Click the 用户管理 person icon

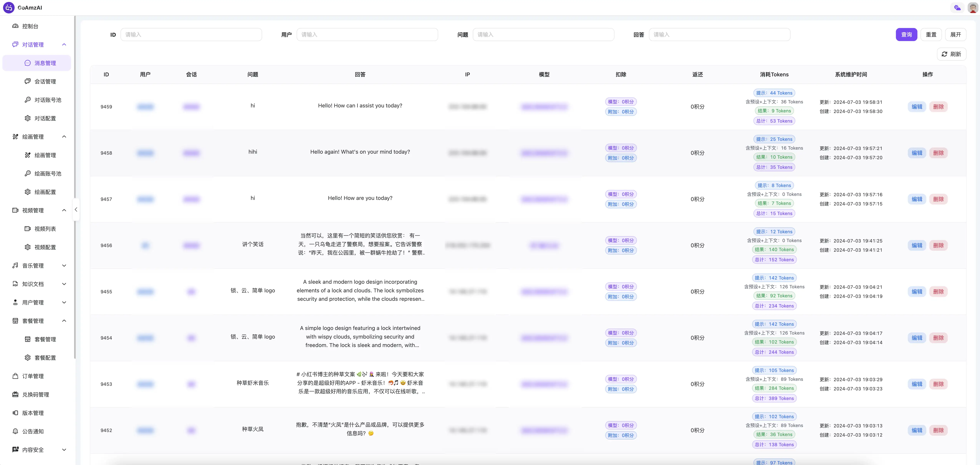15,302
